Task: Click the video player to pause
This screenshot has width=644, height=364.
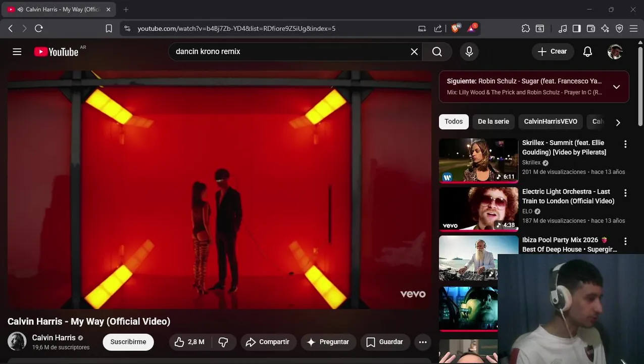Action: pyautogui.click(x=219, y=190)
